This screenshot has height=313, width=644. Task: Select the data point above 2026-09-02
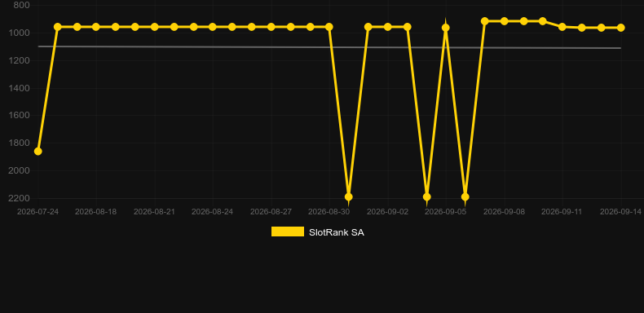(x=388, y=27)
